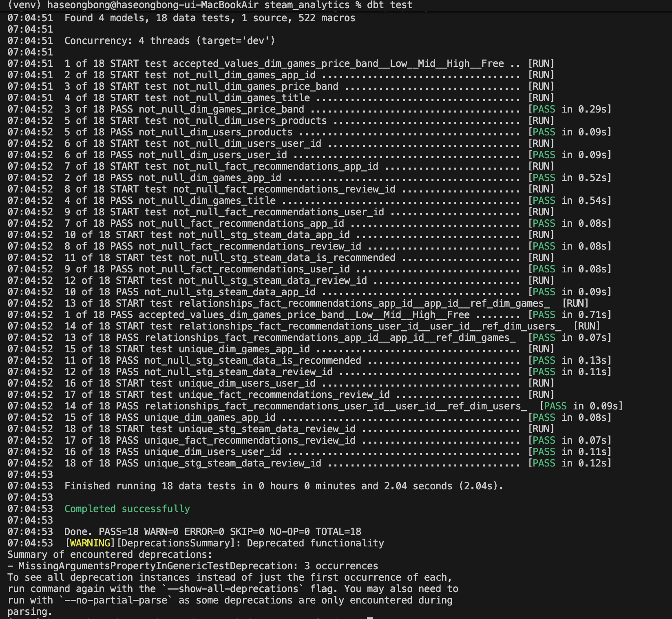Click the "Concurrency: 4 threads (target='dev')" line
672x619 pixels.
click(x=141, y=41)
